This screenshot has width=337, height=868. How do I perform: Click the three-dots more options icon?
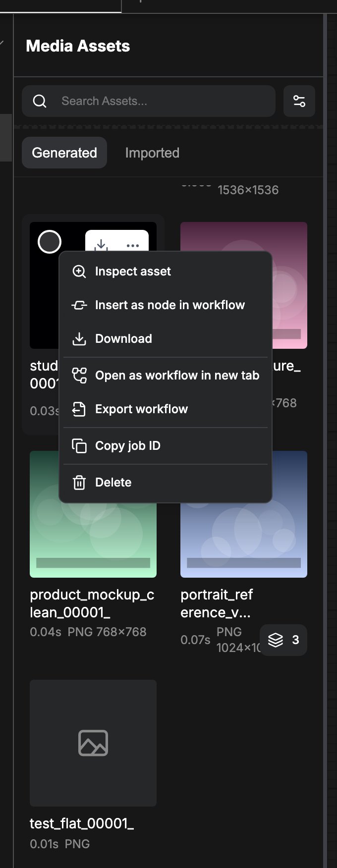pos(133,245)
